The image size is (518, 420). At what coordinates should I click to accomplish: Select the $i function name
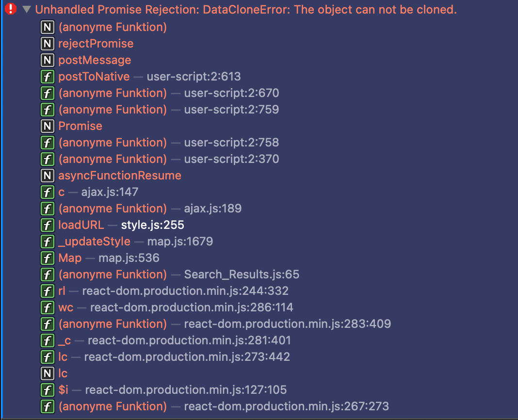pos(63,390)
